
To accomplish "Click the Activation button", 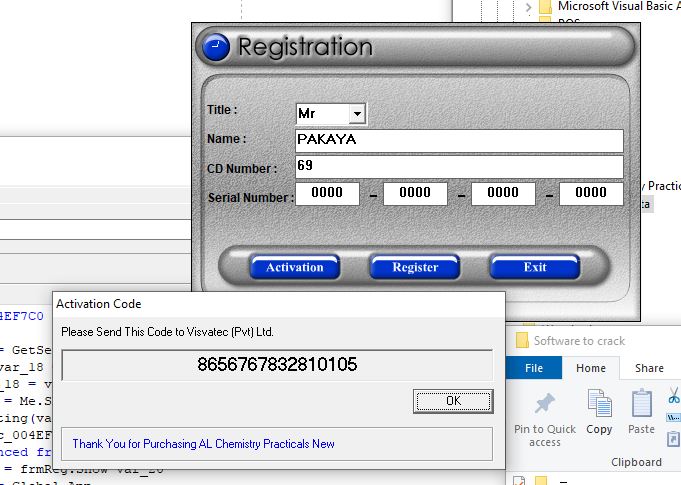I will tap(294, 267).
